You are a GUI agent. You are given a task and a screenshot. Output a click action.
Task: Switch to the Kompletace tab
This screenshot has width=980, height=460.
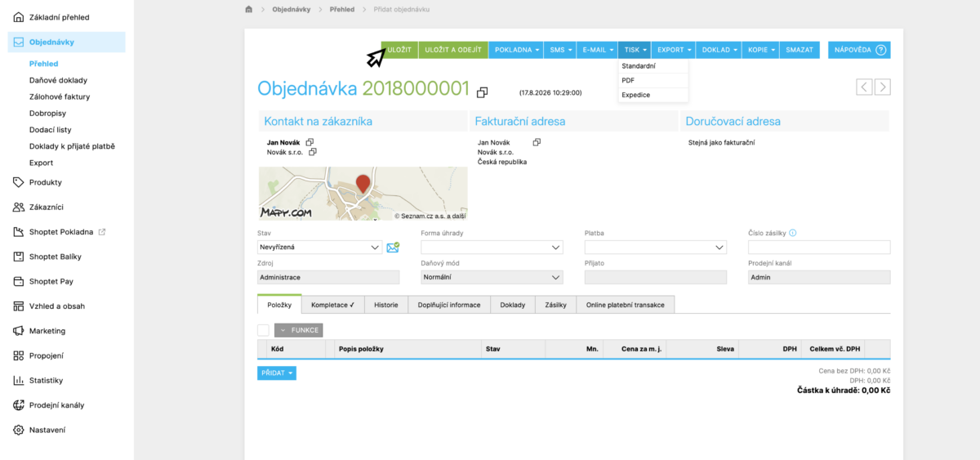pyautogui.click(x=333, y=305)
